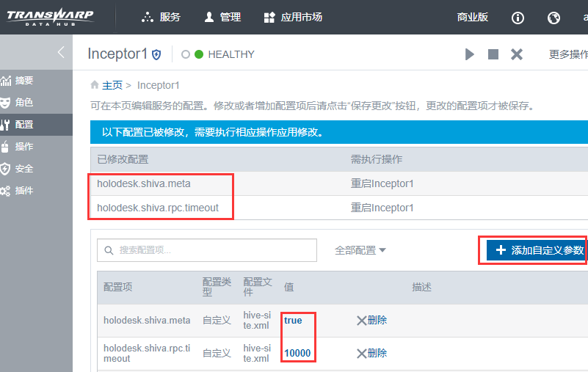Open the 角色 roles sidebar tab
The width and height of the screenshot is (588, 372).
(23, 103)
